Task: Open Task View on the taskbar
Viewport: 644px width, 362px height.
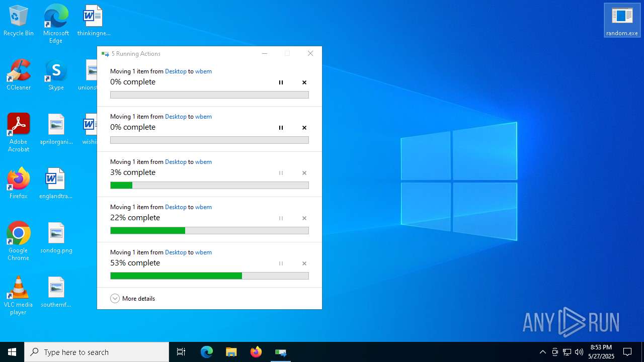Action: 181,352
